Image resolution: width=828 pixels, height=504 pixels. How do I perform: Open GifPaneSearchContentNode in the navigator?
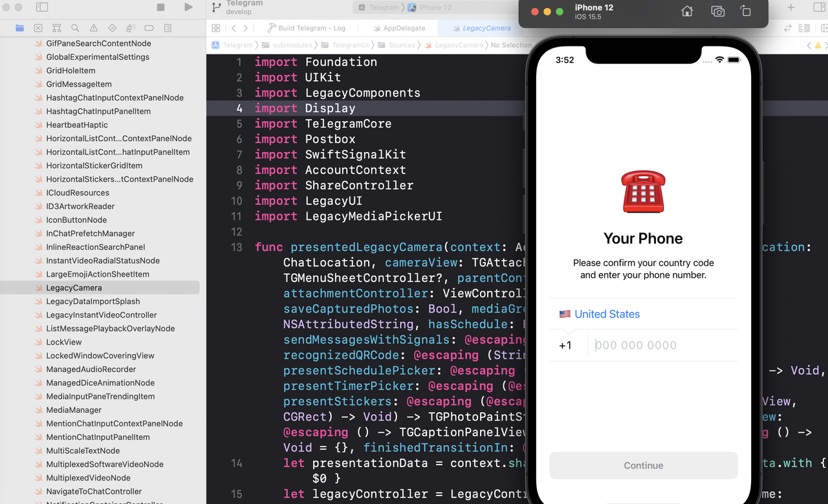(98, 43)
